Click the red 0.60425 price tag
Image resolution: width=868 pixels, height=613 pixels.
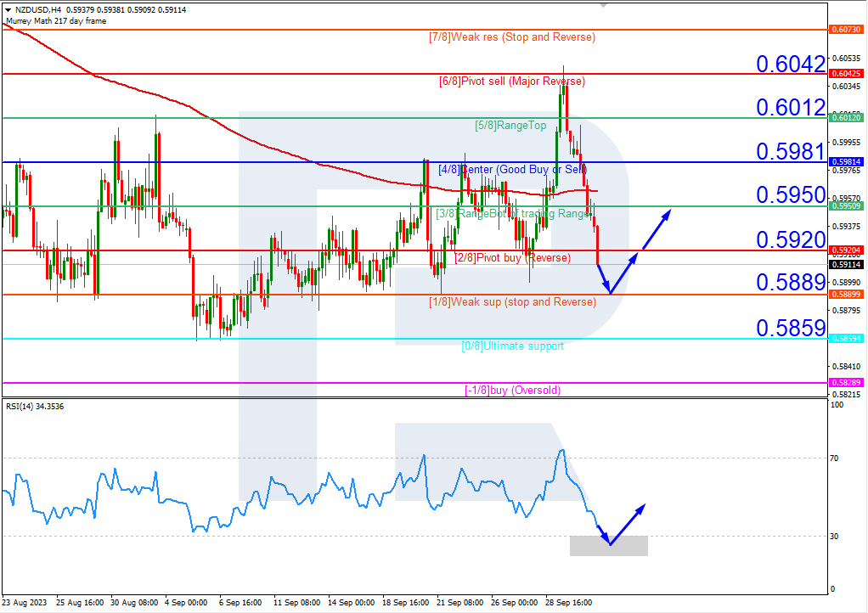(844, 74)
